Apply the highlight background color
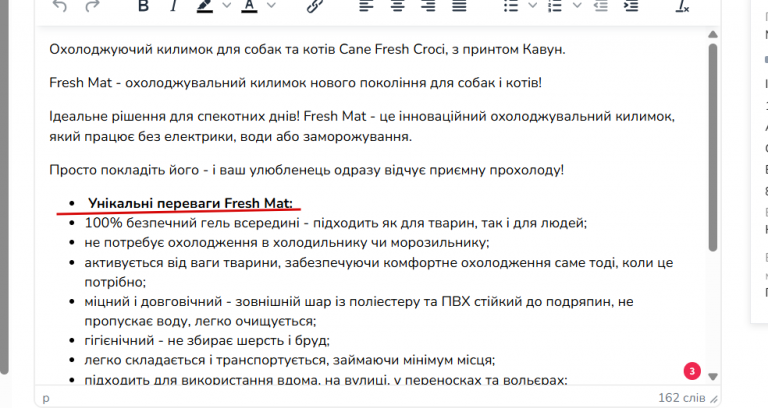This screenshot has height=408, width=768. 204,5
